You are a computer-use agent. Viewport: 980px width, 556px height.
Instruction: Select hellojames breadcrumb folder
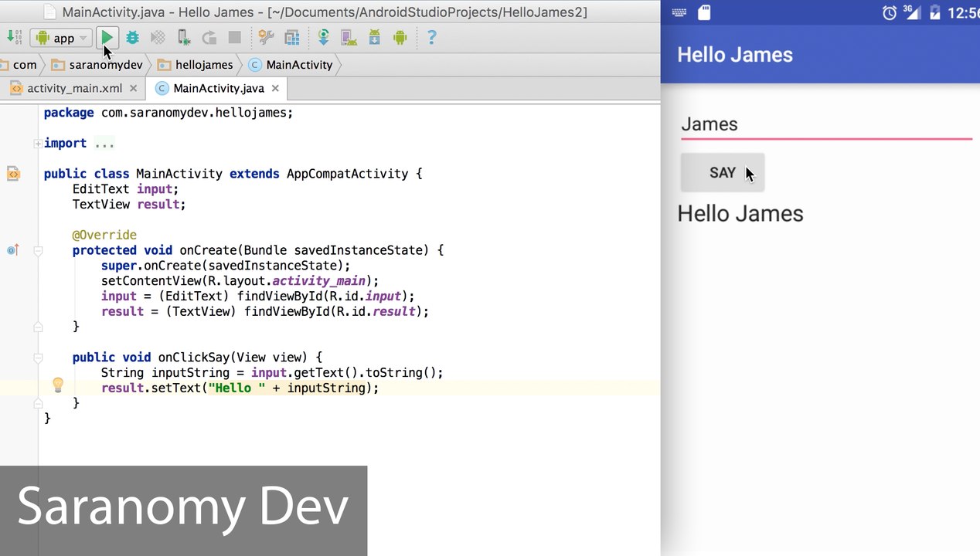coord(195,65)
